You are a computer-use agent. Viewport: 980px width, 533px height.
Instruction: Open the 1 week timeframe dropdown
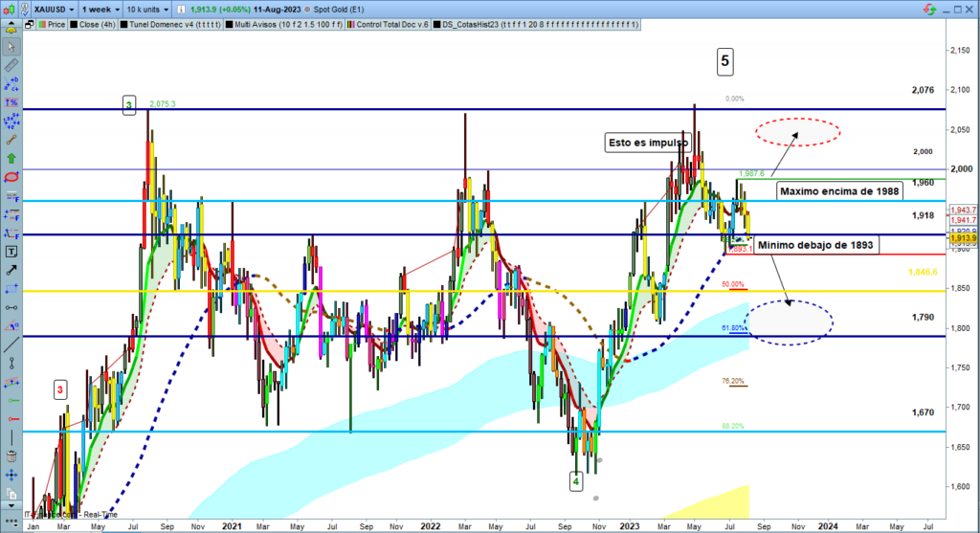pos(100,8)
